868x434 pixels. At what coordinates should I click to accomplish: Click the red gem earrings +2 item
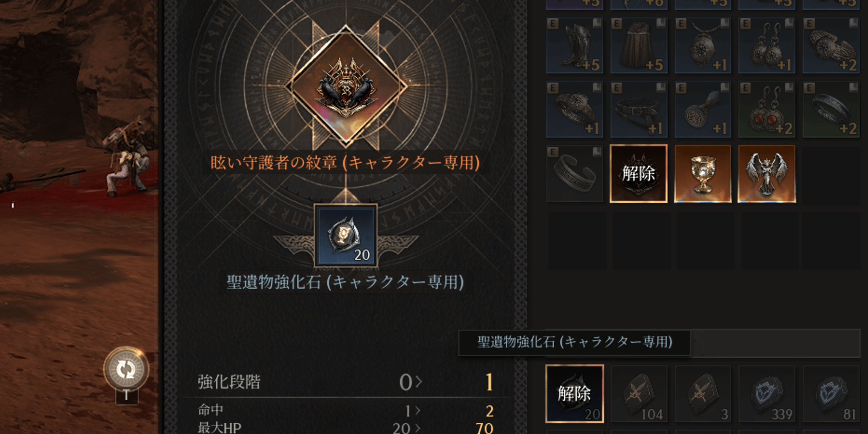coord(767,109)
